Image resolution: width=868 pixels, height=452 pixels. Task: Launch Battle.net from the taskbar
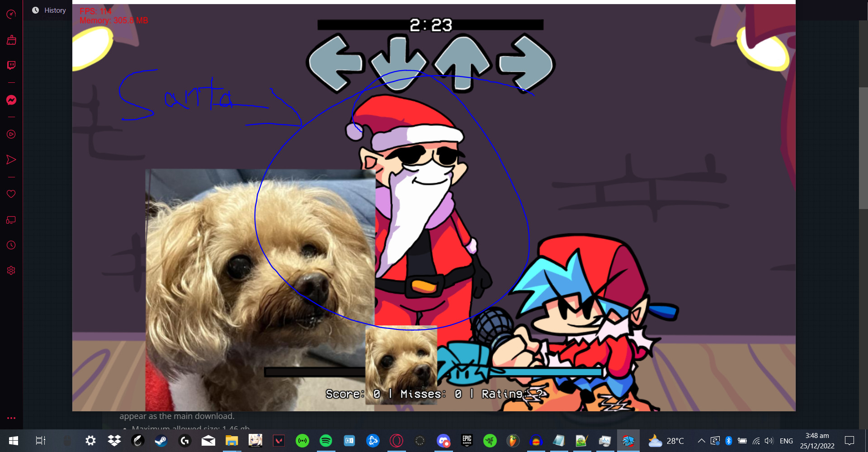point(373,440)
